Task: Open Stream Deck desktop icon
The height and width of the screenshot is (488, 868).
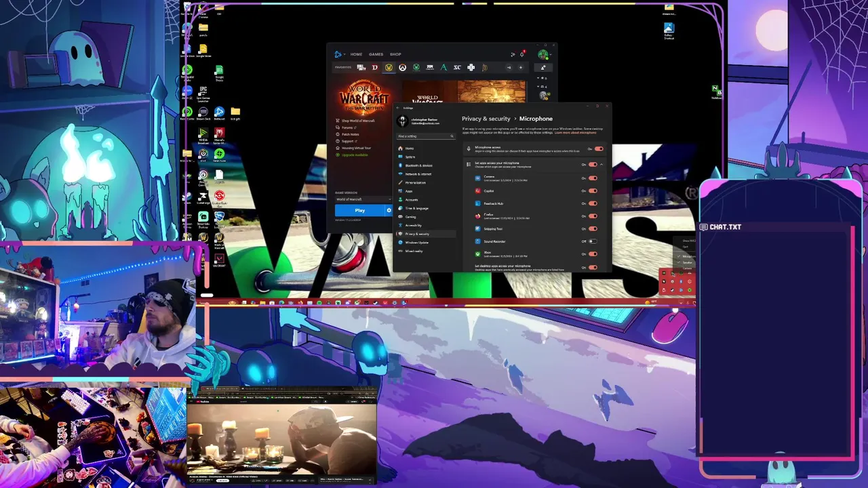Action: (203, 114)
